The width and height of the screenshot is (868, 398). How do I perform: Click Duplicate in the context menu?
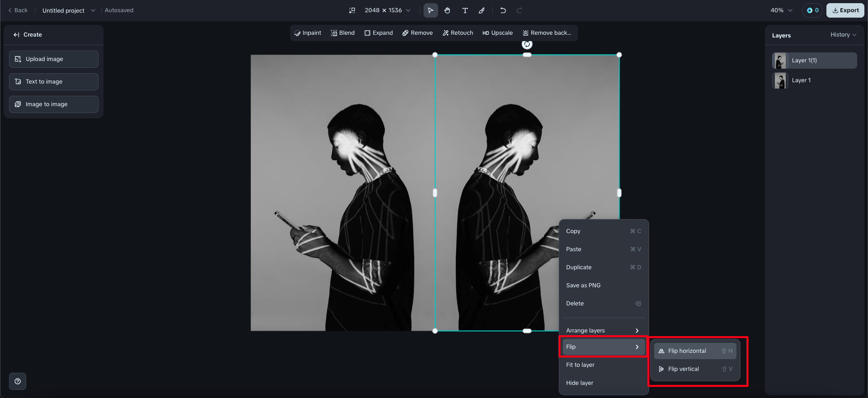click(x=579, y=267)
